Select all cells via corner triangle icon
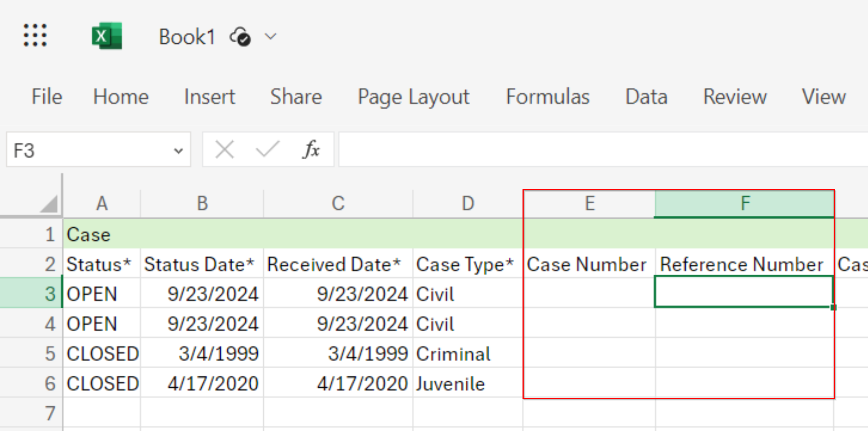 pyautogui.click(x=49, y=203)
